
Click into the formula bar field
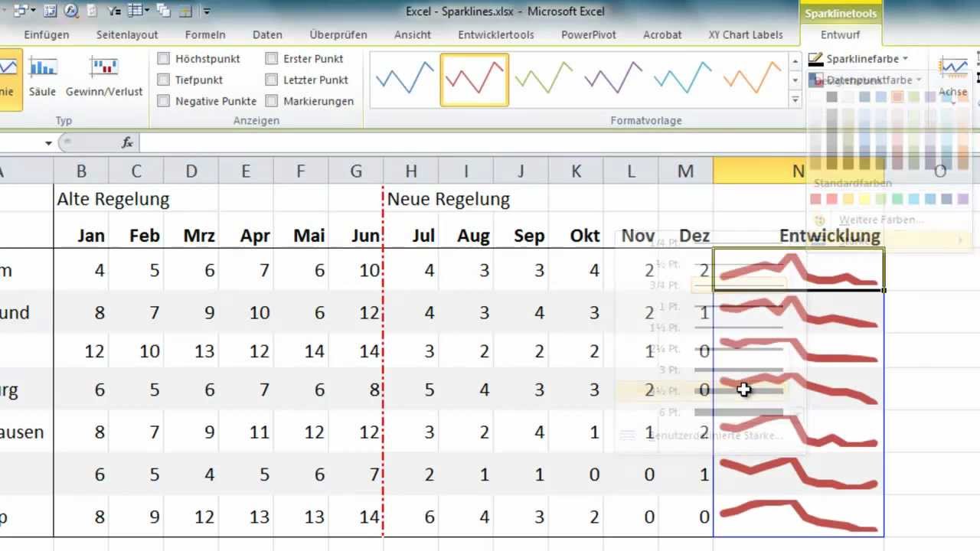tap(559, 142)
